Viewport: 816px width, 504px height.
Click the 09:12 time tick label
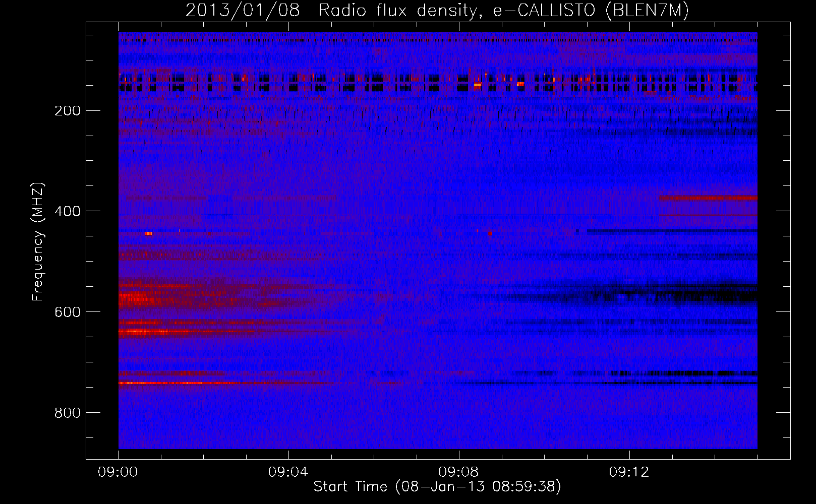(x=629, y=472)
